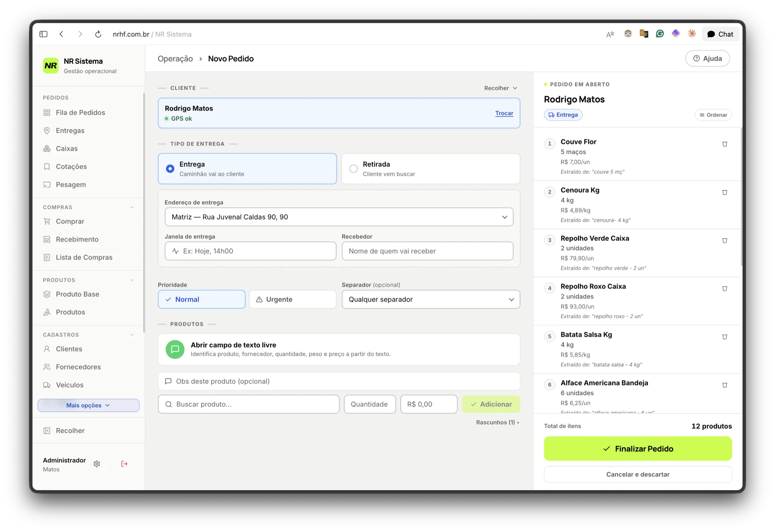
Task: Go to Entregas in the sidebar
Action: pos(70,131)
